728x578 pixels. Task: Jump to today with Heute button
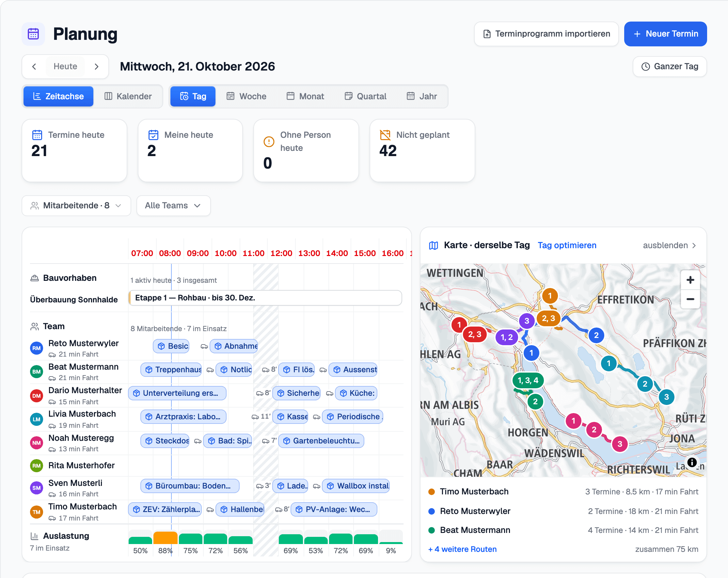tap(65, 67)
